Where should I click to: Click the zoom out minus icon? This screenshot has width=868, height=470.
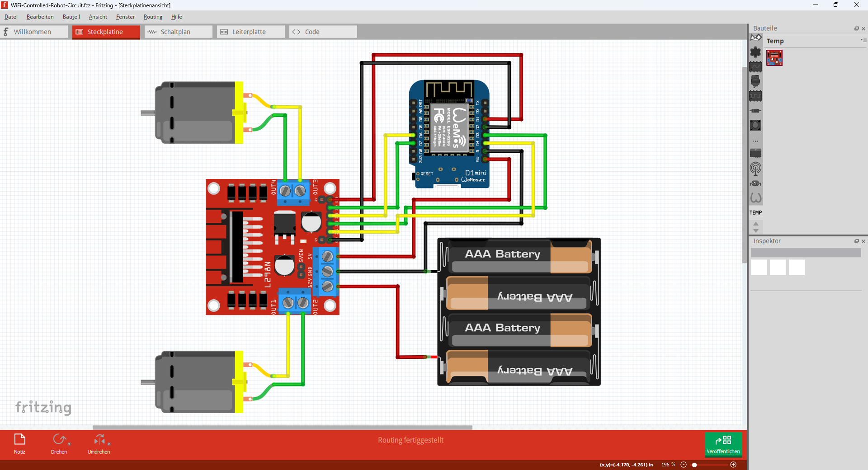pyautogui.click(x=684, y=465)
